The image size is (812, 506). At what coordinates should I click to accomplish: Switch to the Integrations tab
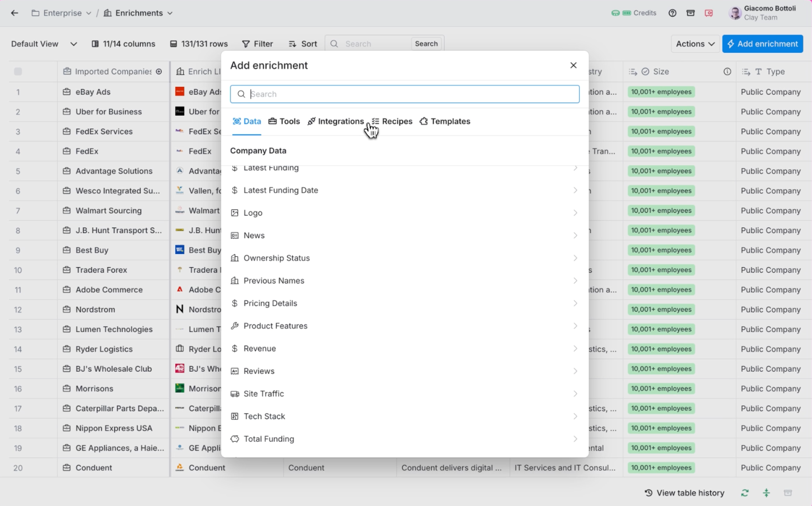(335, 121)
